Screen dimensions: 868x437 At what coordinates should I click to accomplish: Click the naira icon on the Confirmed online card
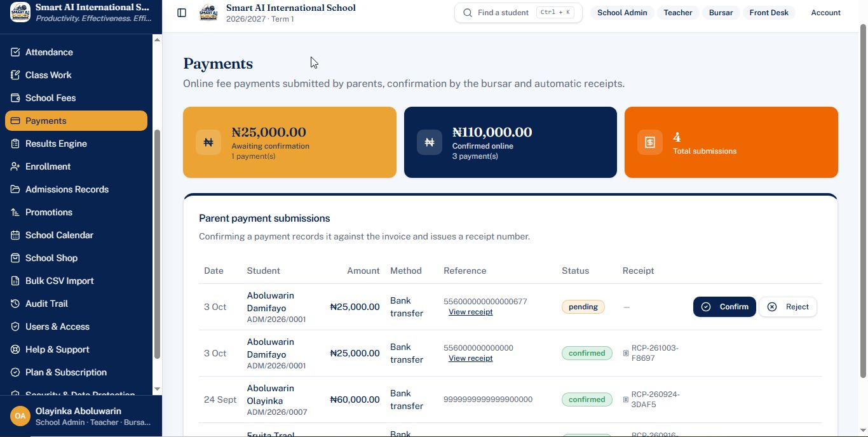point(430,142)
